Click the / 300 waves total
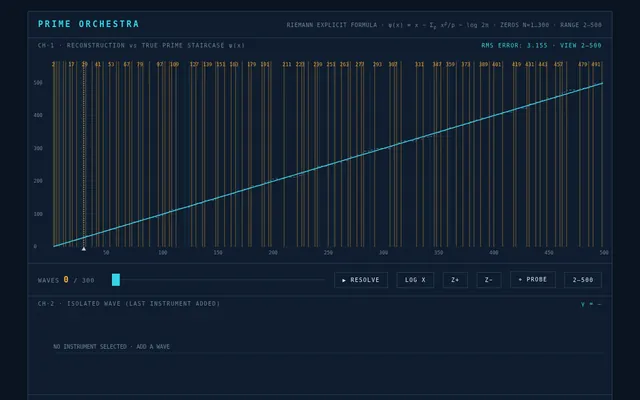Image resolution: width=640 pixels, height=400 pixels. click(84, 280)
